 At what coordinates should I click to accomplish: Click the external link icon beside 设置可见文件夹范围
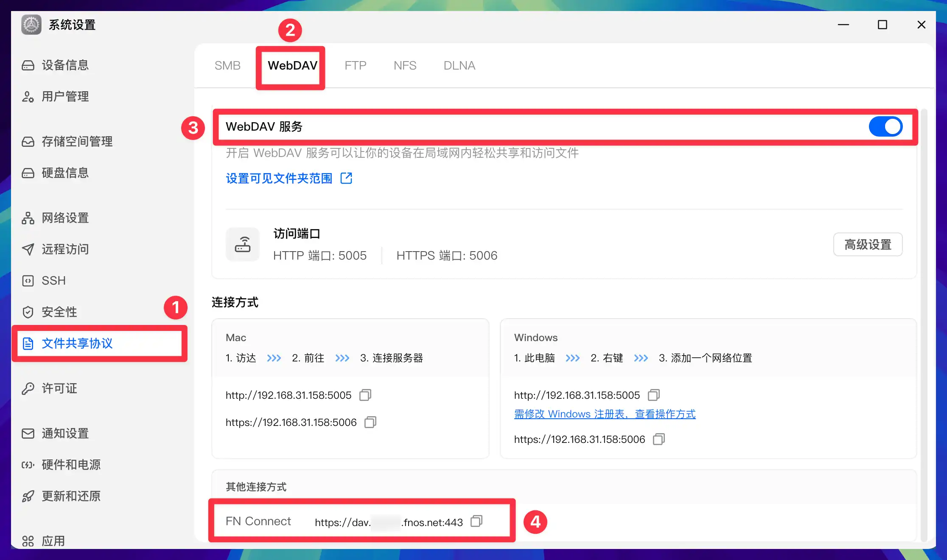click(346, 178)
